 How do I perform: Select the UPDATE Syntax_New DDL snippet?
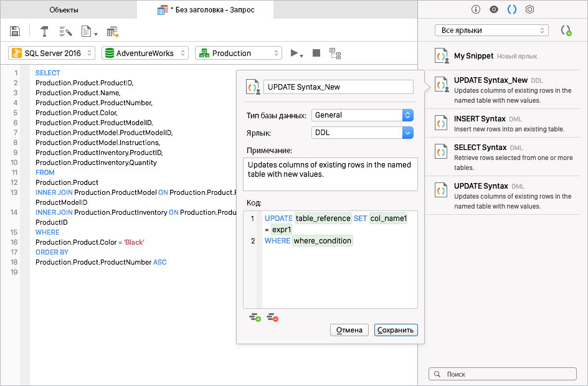[503, 90]
